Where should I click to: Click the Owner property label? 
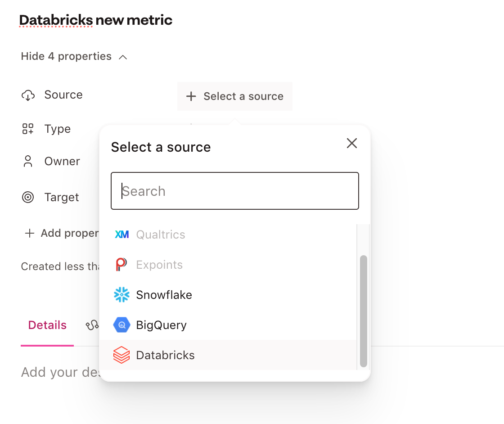click(62, 162)
